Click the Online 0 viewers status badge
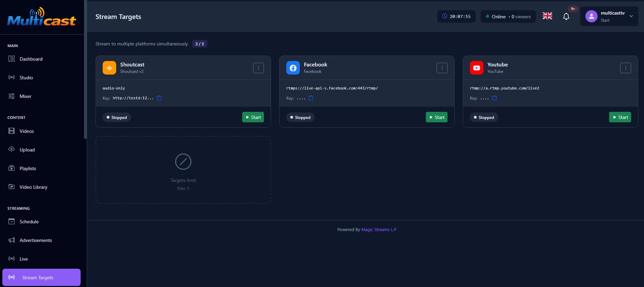This screenshot has width=644, height=287. [508, 16]
